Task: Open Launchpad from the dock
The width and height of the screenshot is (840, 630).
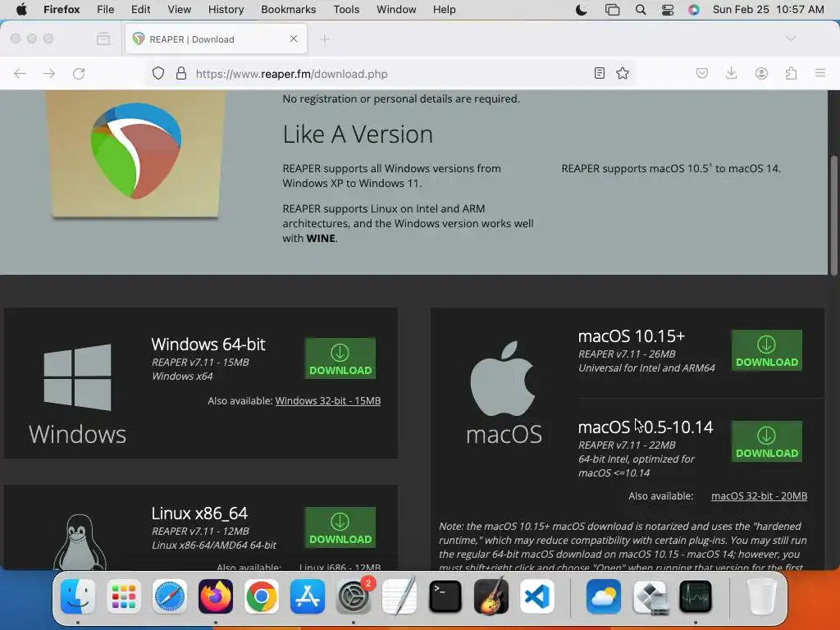Action: pyautogui.click(x=124, y=596)
